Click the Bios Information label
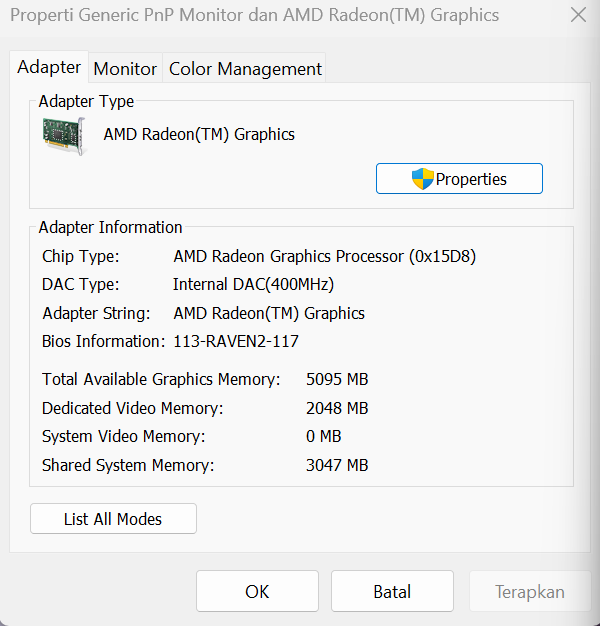Viewport: 600px width, 626px height. 103,342
